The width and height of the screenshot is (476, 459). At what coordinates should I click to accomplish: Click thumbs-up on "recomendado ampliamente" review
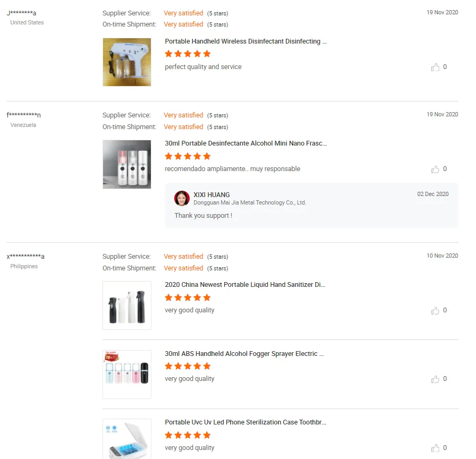pyautogui.click(x=436, y=169)
